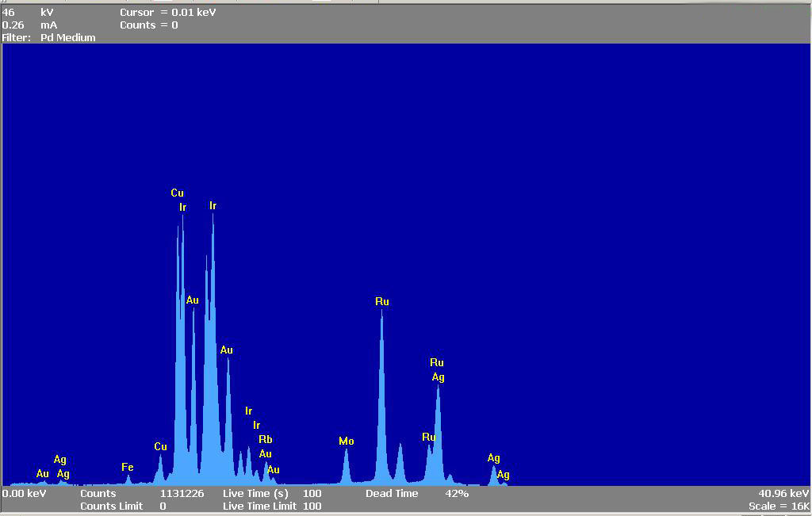This screenshot has width=812, height=516.
Task: Click the Rb element label
Action: tap(266, 440)
